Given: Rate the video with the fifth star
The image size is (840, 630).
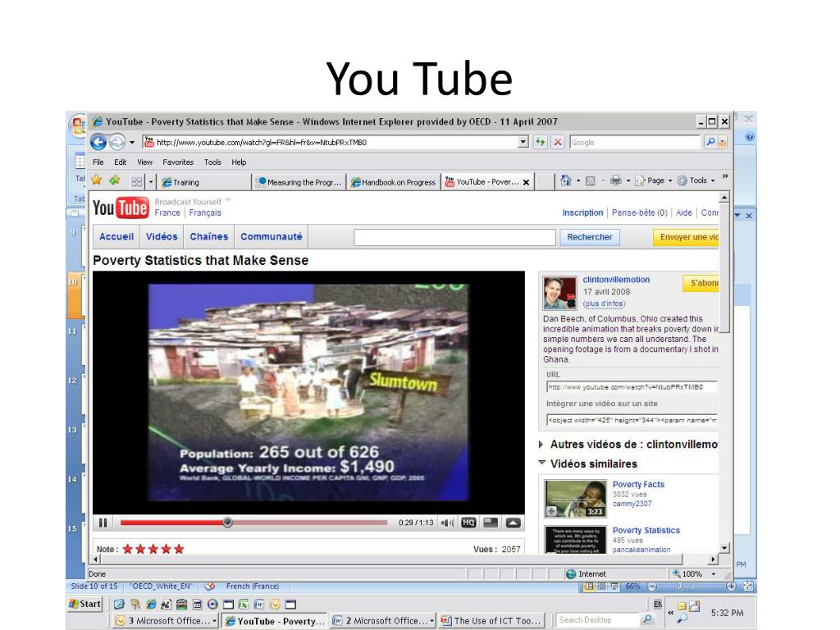Looking at the screenshot, I should click(179, 549).
